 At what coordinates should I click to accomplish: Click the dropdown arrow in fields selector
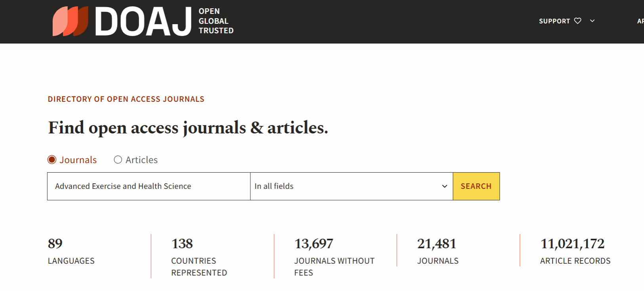[444, 186]
